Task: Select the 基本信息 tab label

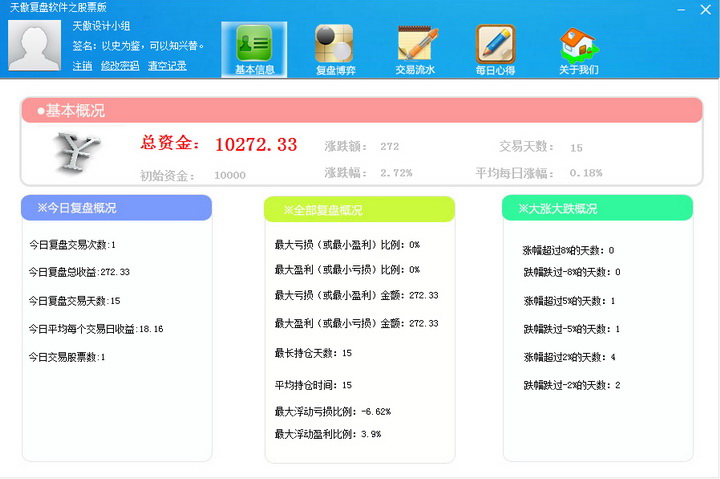Action: (x=255, y=70)
